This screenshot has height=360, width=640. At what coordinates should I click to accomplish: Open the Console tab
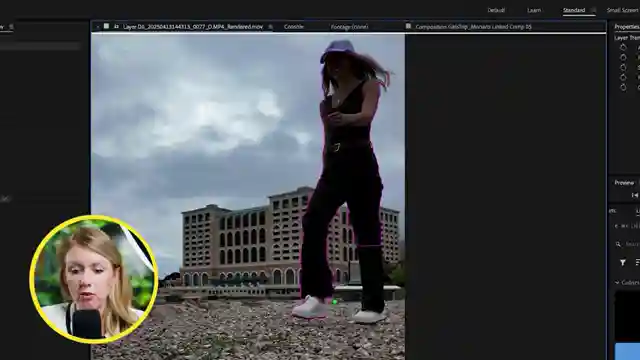coord(293,27)
